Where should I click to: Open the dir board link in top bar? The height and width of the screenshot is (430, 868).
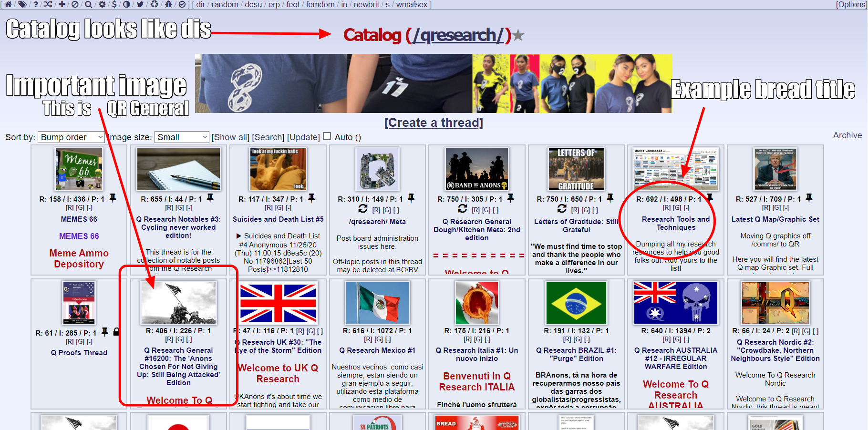200,4
